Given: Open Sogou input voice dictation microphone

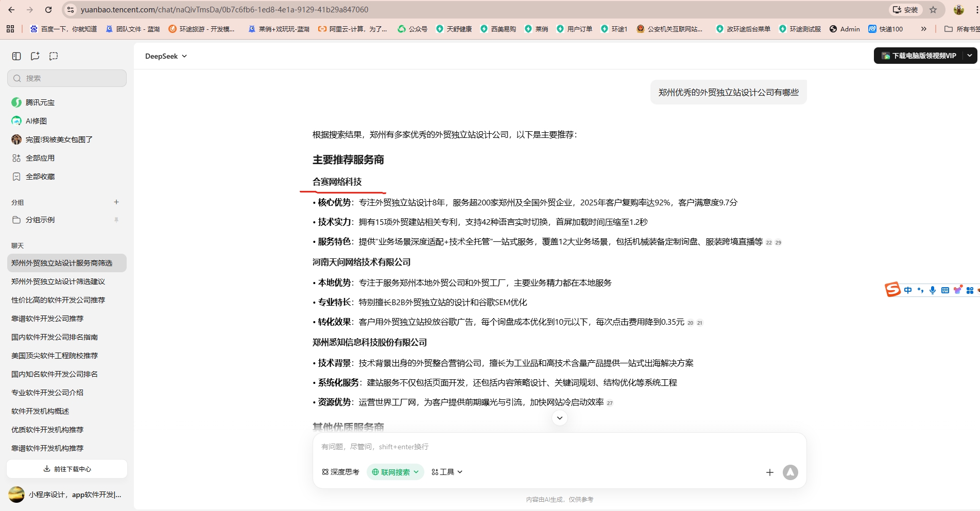Looking at the screenshot, I should 933,290.
